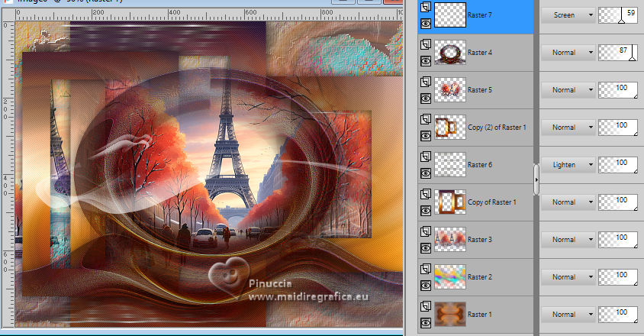Image resolution: width=644 pixels, height=336 pixels.
Task: Click the opacity slider of Raster 6
Action: pyautogui.click(x=618, y=165)
